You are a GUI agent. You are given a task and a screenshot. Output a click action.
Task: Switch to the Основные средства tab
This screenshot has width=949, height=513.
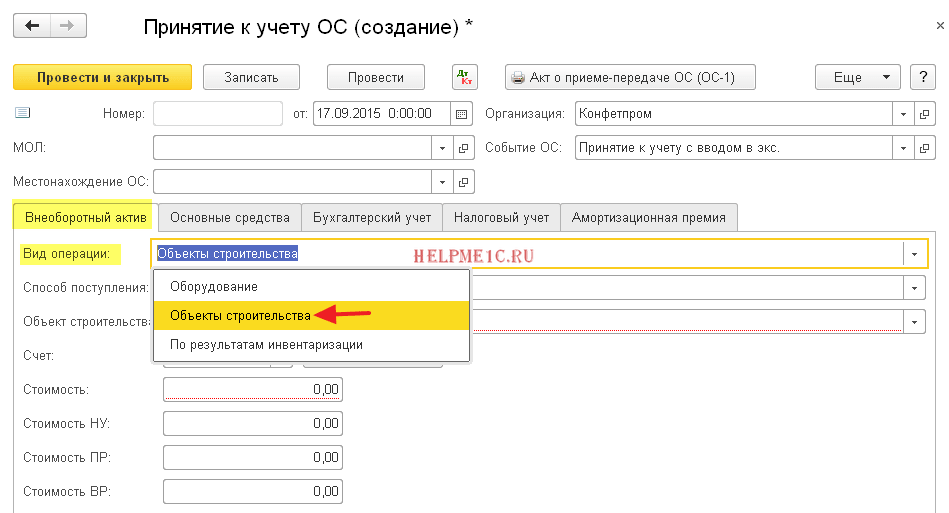pyautogui.click(x=230, y=218)
